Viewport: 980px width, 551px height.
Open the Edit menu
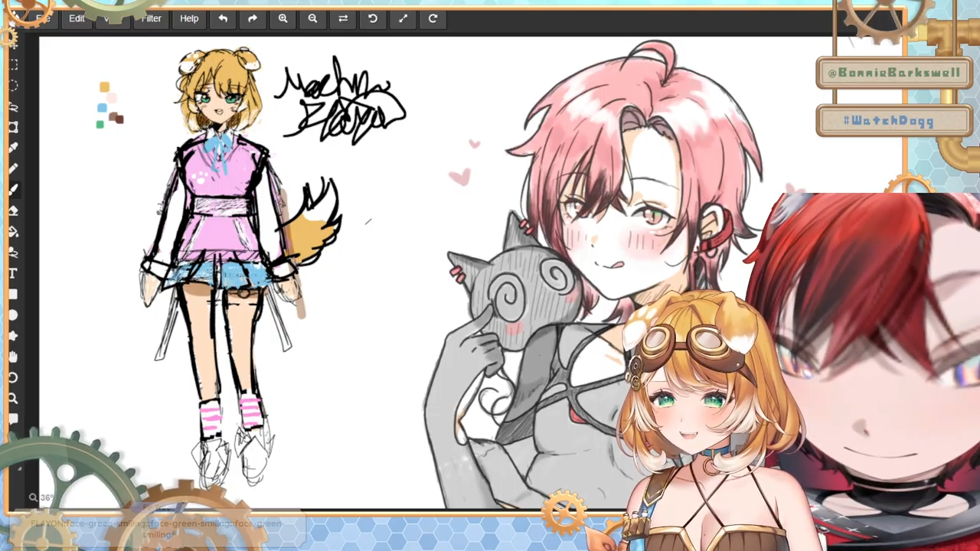77,18
